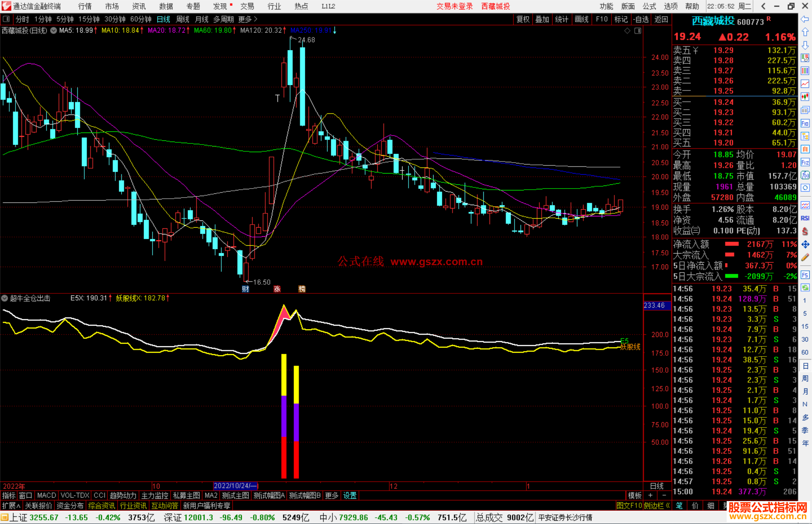
Task: Collapse the 侧边栏 sidebar panel
Action: click(x=657, y=506)
